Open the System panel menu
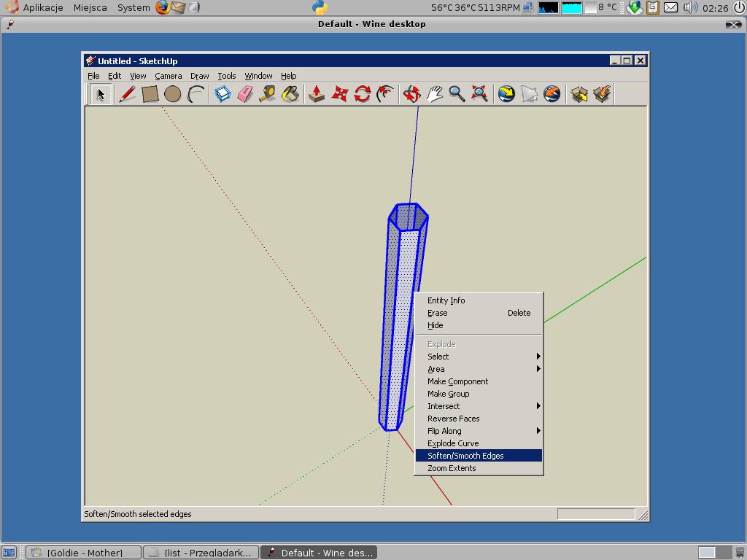The height and width of the screenshot is (560, 747). [133, 7]
